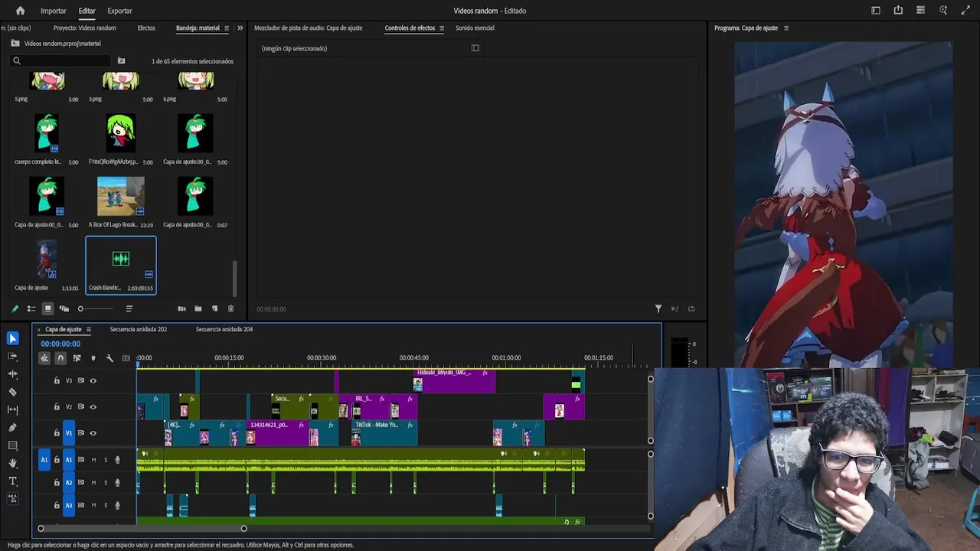Switch bin to list view
This screenshot has width=980, height=551.
31,308
